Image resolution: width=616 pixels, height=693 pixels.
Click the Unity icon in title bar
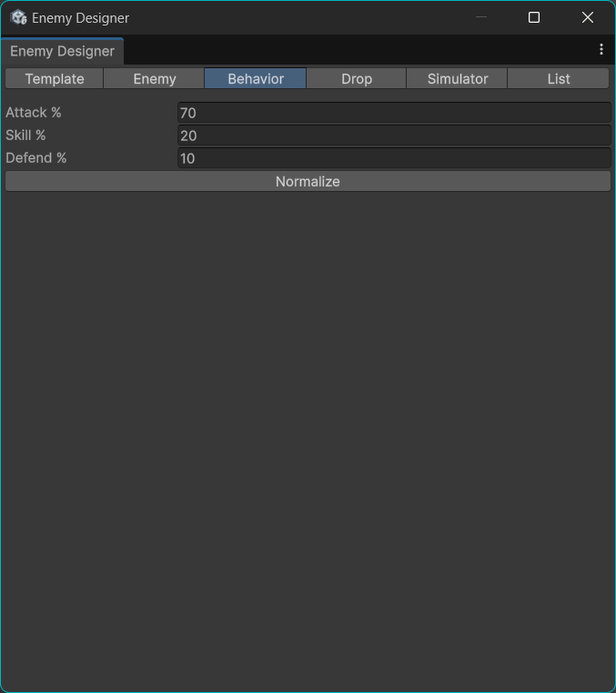pyautogui.click(x=18, y=17)
